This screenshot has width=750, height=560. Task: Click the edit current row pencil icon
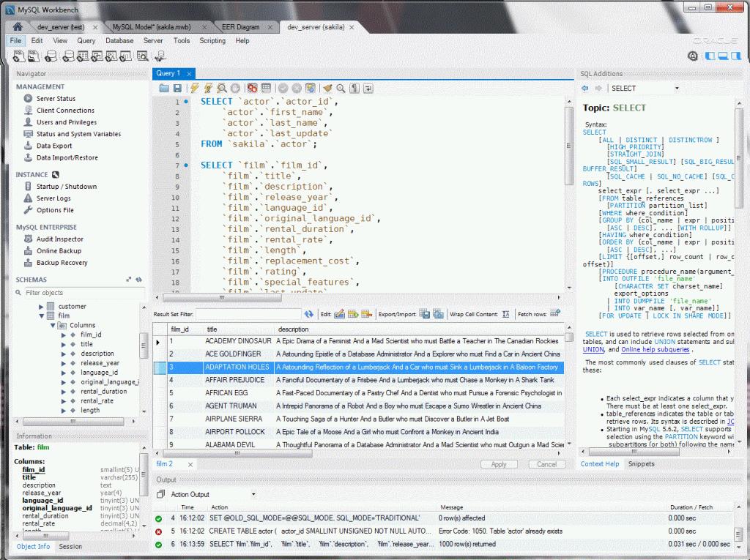[x=340, y=314]
